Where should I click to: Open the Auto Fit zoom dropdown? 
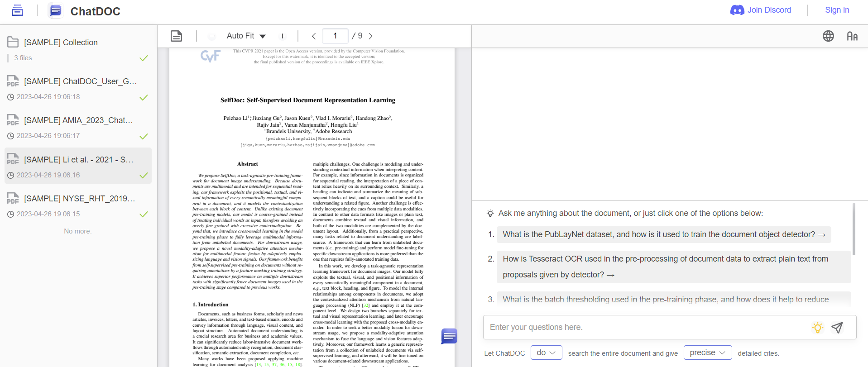(246, 36)
